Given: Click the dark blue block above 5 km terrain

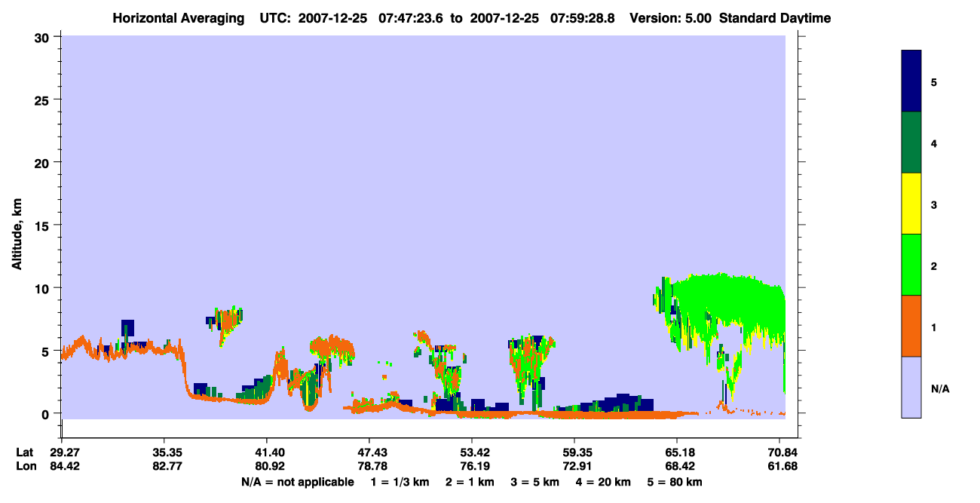Looking at the screenshot, I should pos(127,328).
